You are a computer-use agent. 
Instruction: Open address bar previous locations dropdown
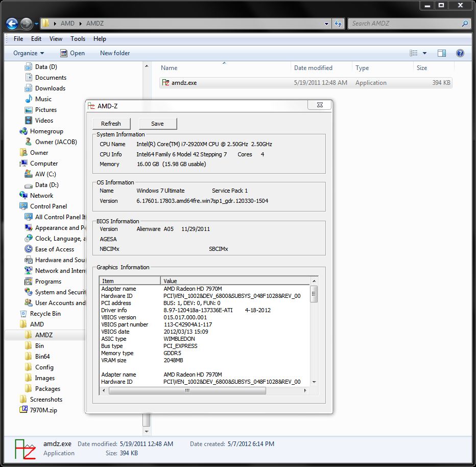[x=326, y=24]
